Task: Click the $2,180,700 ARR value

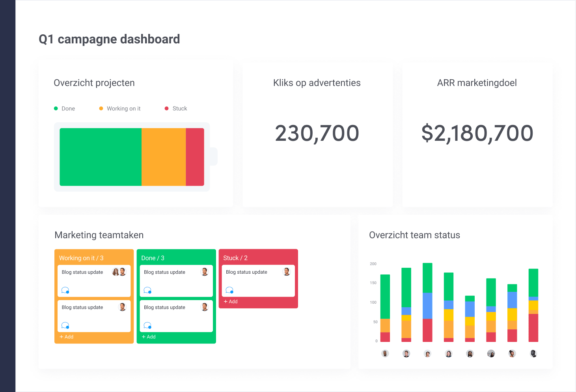Action: click(x=477, y=133)
